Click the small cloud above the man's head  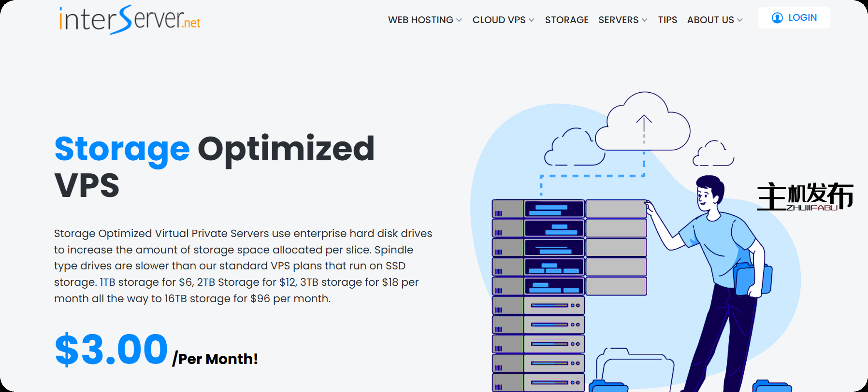[x=713, y=154]
